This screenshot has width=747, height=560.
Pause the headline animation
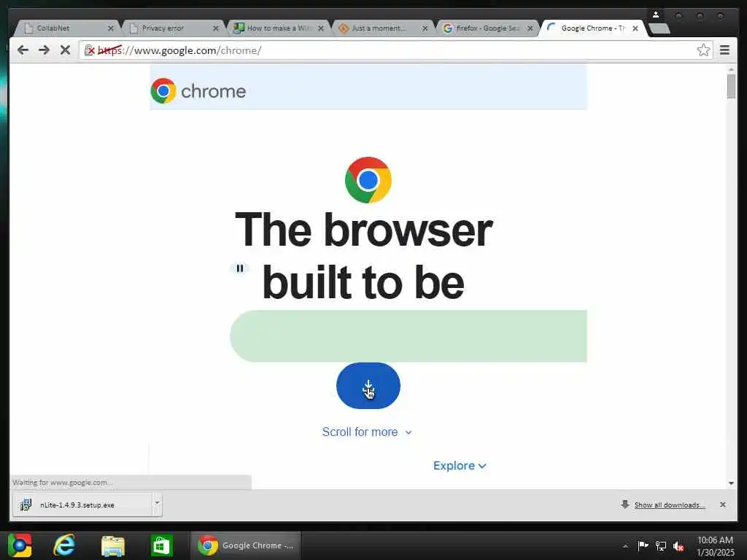tap(239, 268)
